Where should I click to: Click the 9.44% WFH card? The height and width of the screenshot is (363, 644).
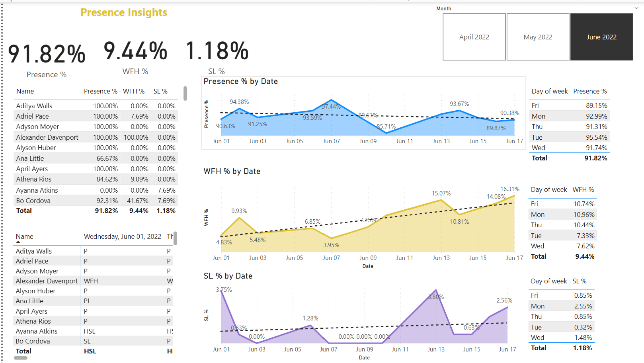(x=135, y=52)
